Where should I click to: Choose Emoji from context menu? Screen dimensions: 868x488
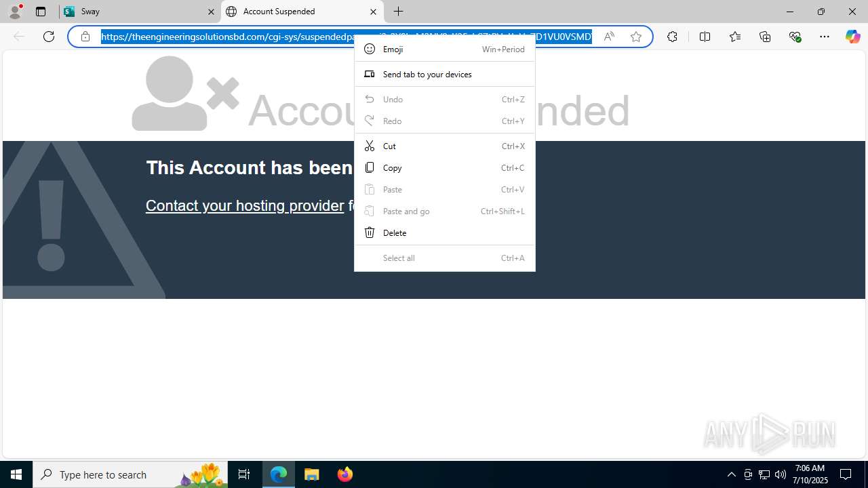pyautogui.click(x=445, y=49)
